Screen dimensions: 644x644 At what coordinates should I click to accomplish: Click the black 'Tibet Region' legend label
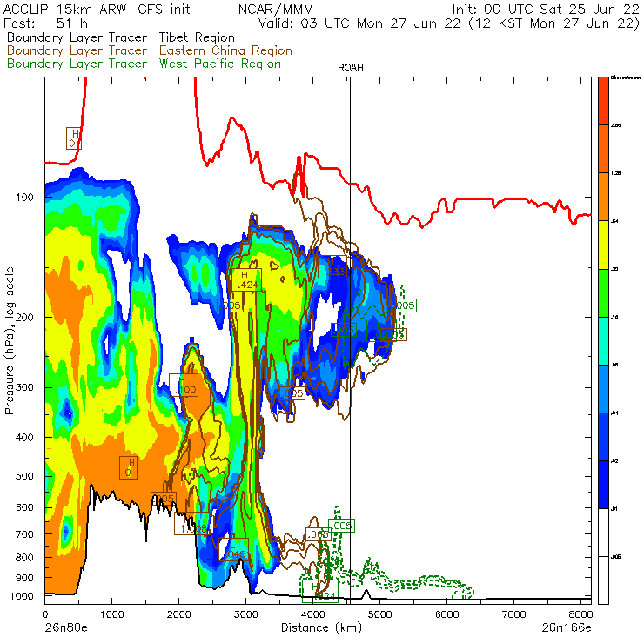point(197,37)
